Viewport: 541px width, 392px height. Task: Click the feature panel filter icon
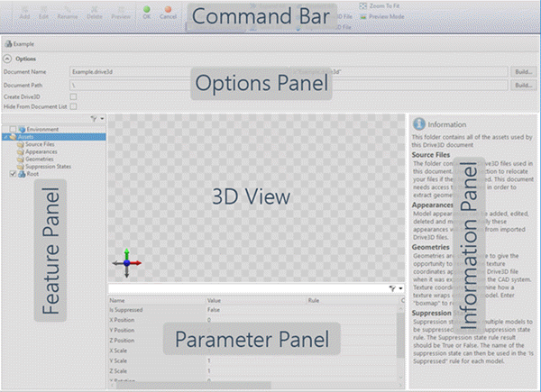pyautogui.click(x=96, y=118)
